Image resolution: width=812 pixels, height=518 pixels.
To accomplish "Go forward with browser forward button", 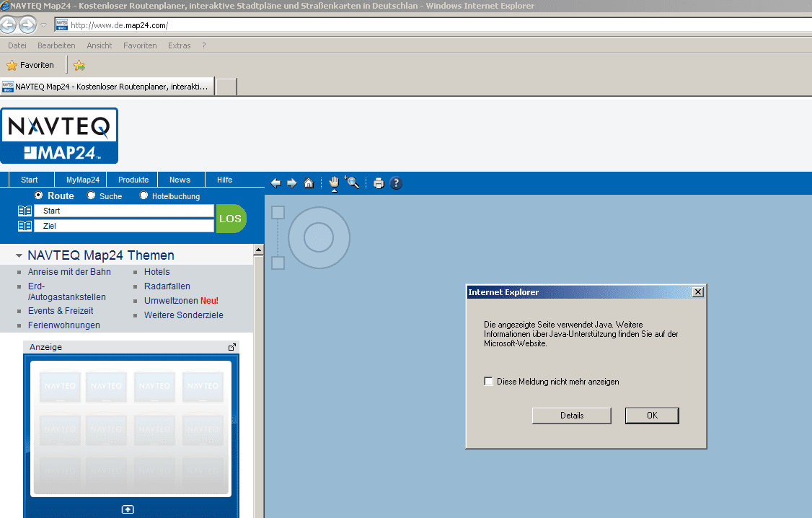I will tap(28, 25).
